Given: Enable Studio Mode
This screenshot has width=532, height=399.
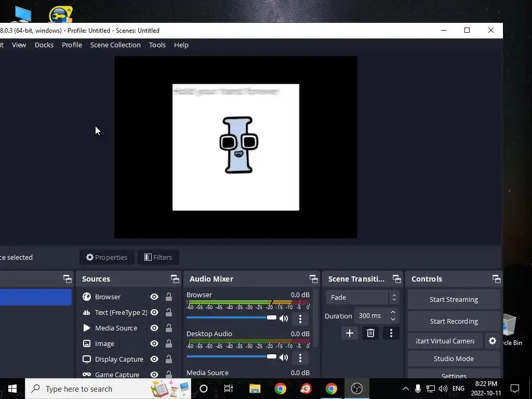Looking at the screenshot, I should [x=454, y=358].
